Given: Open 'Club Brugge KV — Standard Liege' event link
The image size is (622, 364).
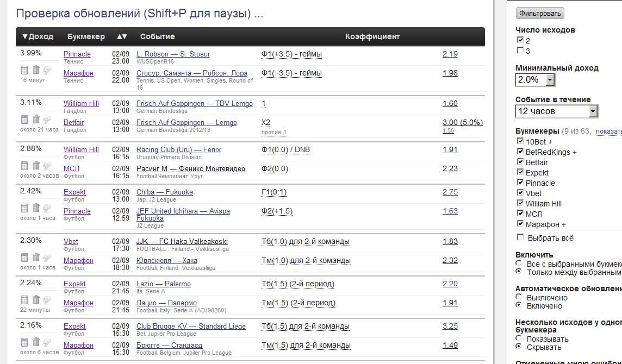Looking at the screenshot, I should [191, 327].
